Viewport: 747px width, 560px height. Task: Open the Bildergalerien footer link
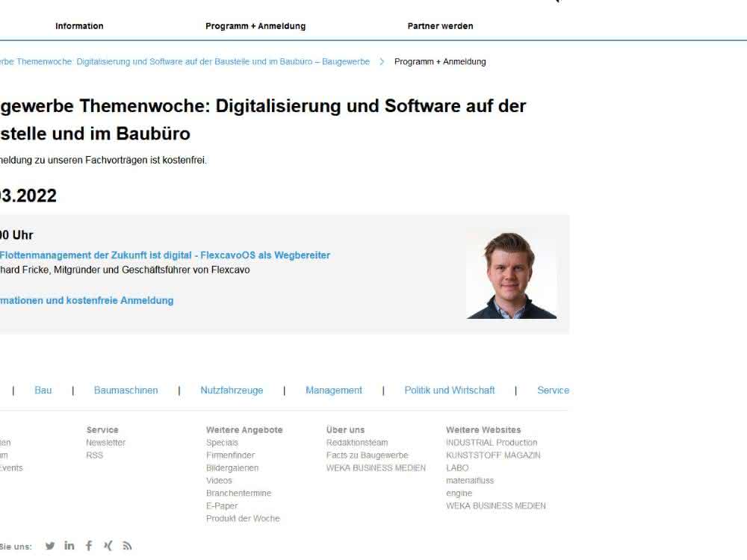point(232,468)
